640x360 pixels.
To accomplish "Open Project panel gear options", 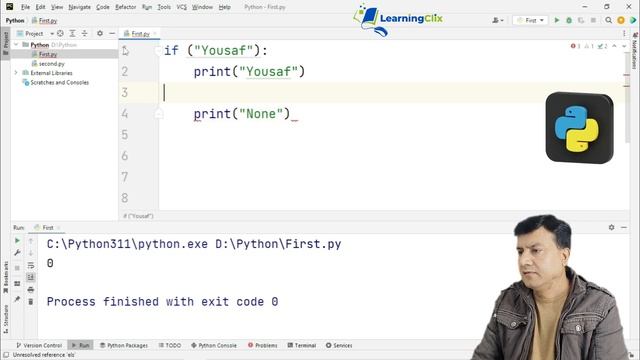I will click(100, 33).
